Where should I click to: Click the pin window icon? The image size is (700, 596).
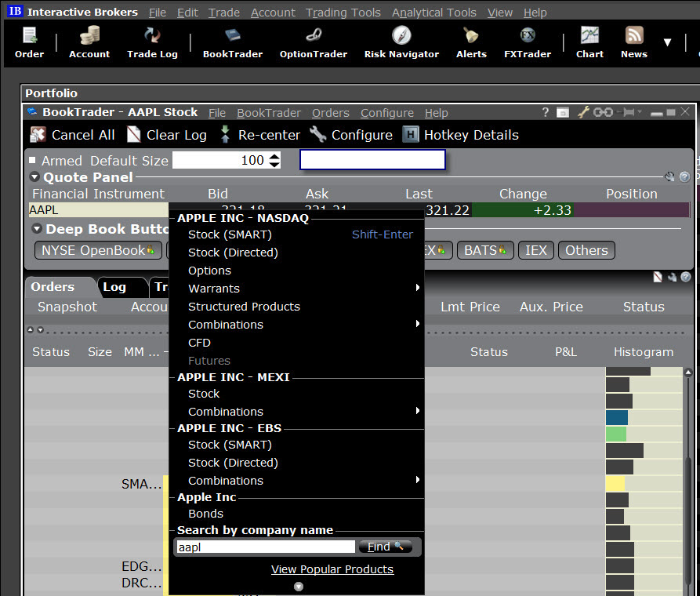pyautogui.click(x=629, y=112)
